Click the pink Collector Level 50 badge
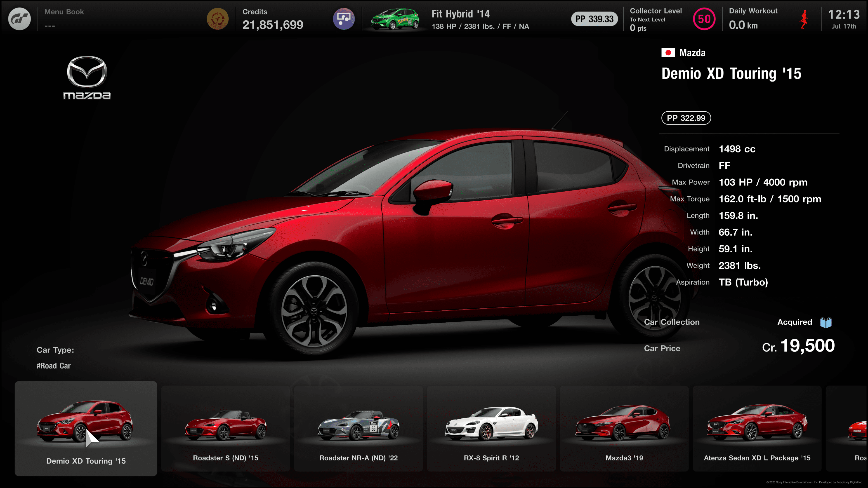The height and width of the screenshot is (488, 868). click(704, 19)
